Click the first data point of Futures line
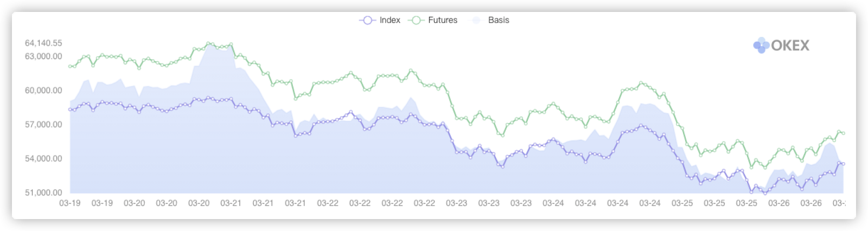Viewport: 868px width, 231px height. (x=70, y=66)
